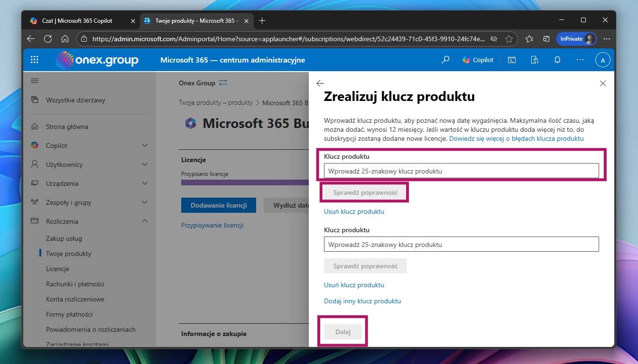The image size is (638, 364).
Task: Click the first Sprawdź poprawność button
Action: tap(365, 192)
